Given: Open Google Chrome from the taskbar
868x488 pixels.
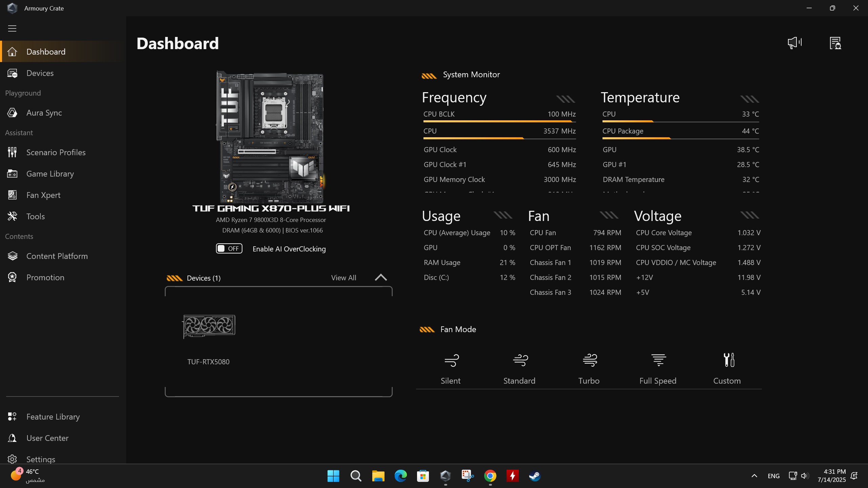Looking at the screenshot, I should coord(490,476).
